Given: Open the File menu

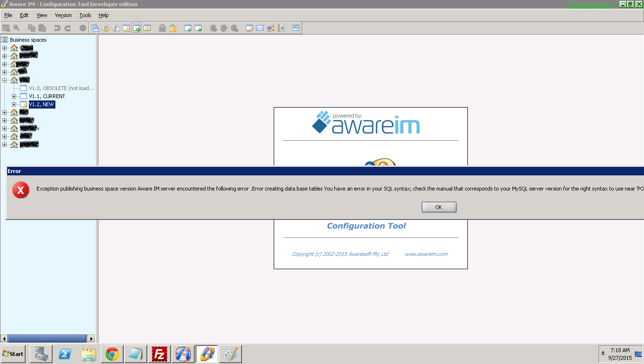Looking at the screenshot, I should pos(8,15).
